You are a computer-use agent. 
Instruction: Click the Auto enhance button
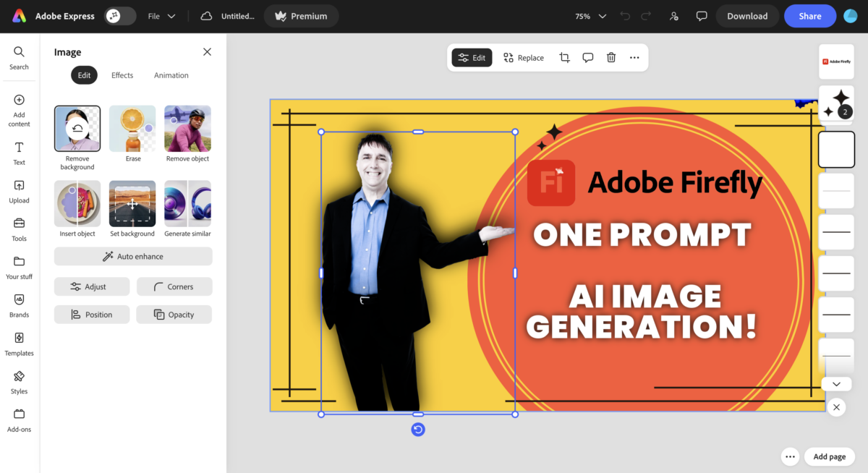133,256
